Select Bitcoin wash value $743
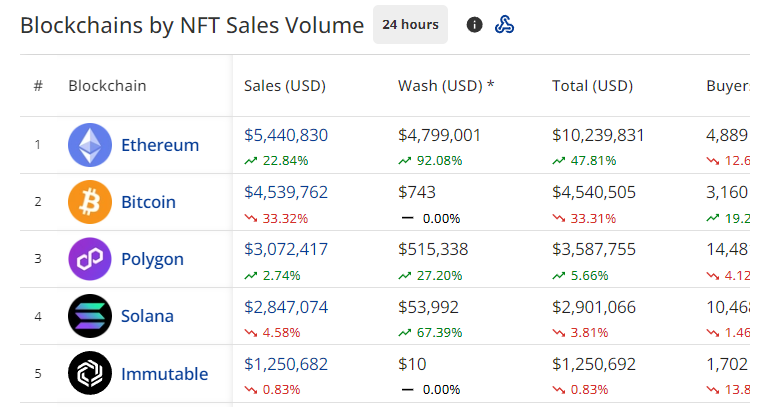 417,192
